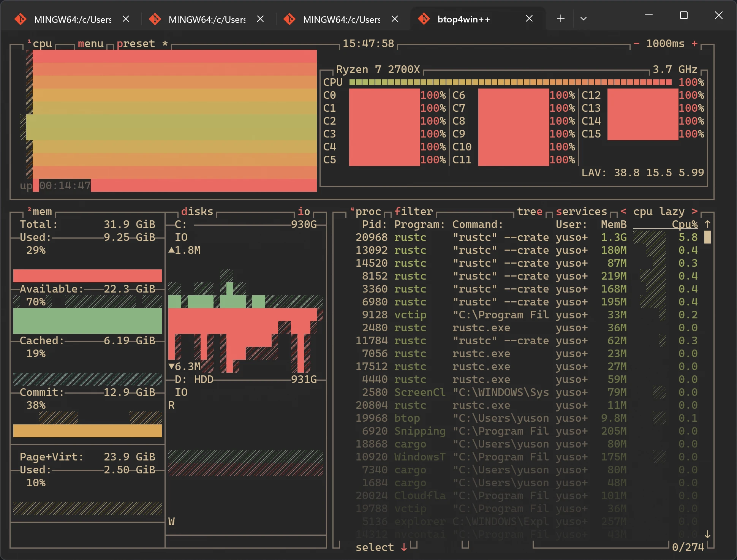Screen dimensions: 737x560
Task: Click the process list scrollbar thumb
Action: 707,237
